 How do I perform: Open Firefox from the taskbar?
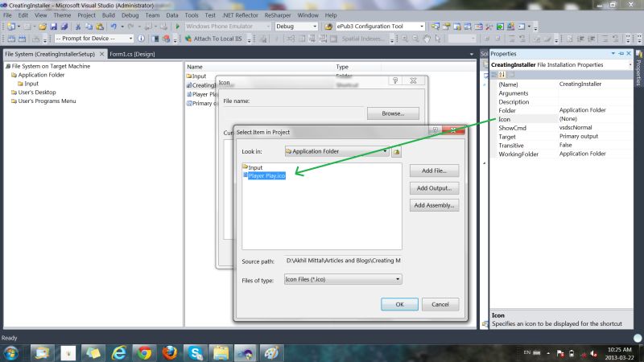point(170,353)
